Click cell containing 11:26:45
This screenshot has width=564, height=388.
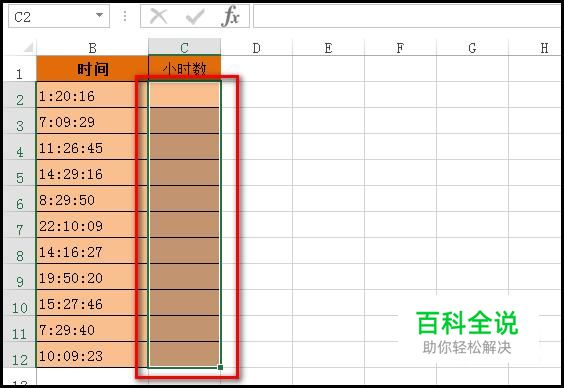(x=92, y=146)
